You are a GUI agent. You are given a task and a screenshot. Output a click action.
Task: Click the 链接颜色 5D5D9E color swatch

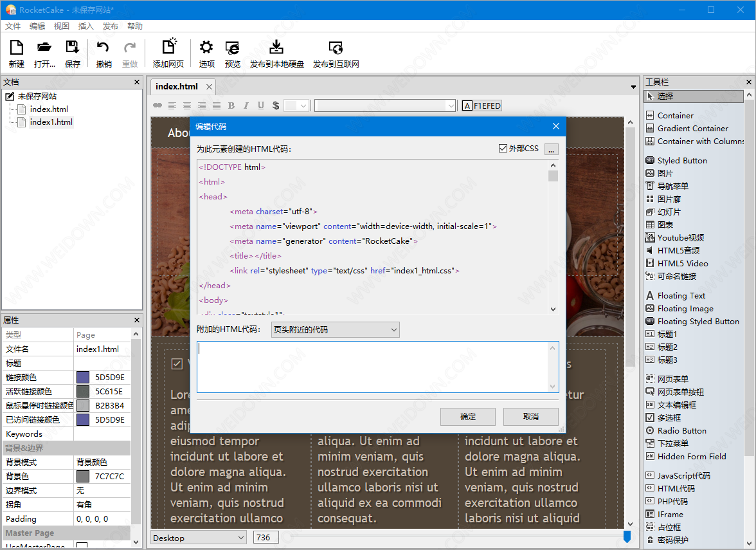[83, 377]
